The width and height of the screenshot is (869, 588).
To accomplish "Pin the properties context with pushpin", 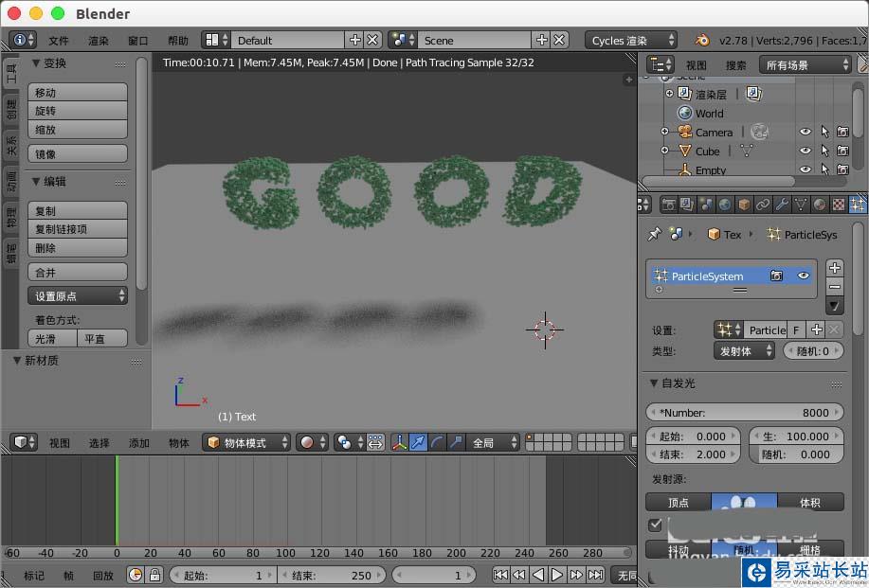I will tap(655, 234).
